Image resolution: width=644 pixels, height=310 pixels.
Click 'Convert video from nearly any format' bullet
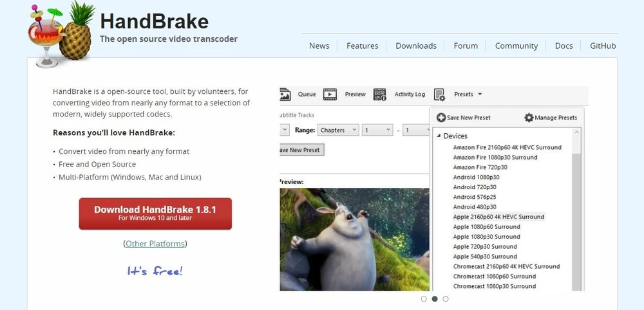tap(124, 151)
